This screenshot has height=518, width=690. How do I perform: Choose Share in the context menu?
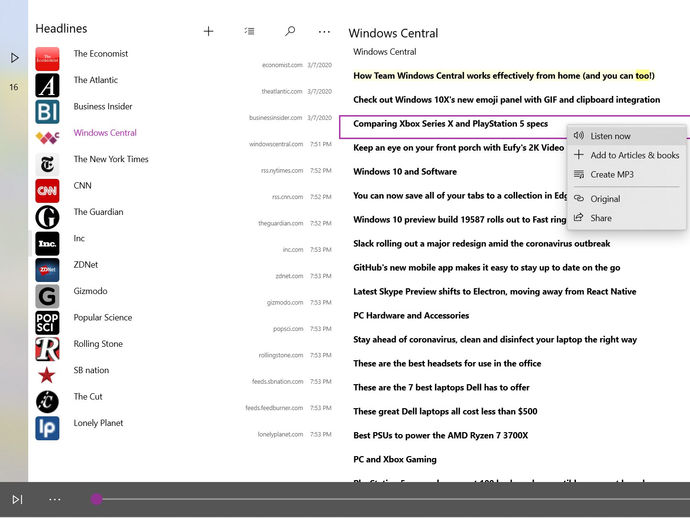point(627,218)
